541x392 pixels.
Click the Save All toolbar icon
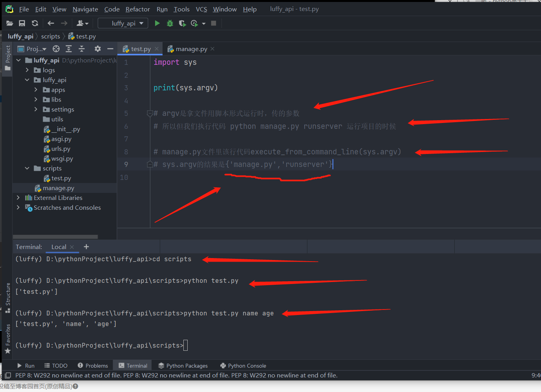click(22, 23)
